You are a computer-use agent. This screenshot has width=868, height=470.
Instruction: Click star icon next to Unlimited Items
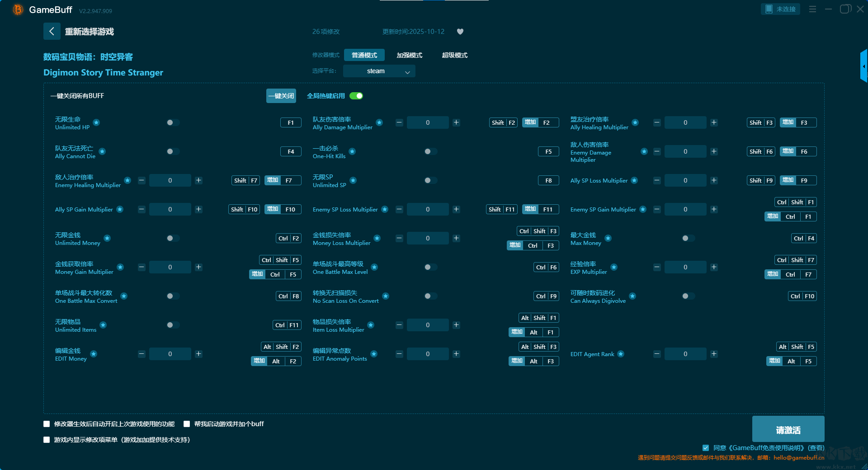tap(103, 325)
